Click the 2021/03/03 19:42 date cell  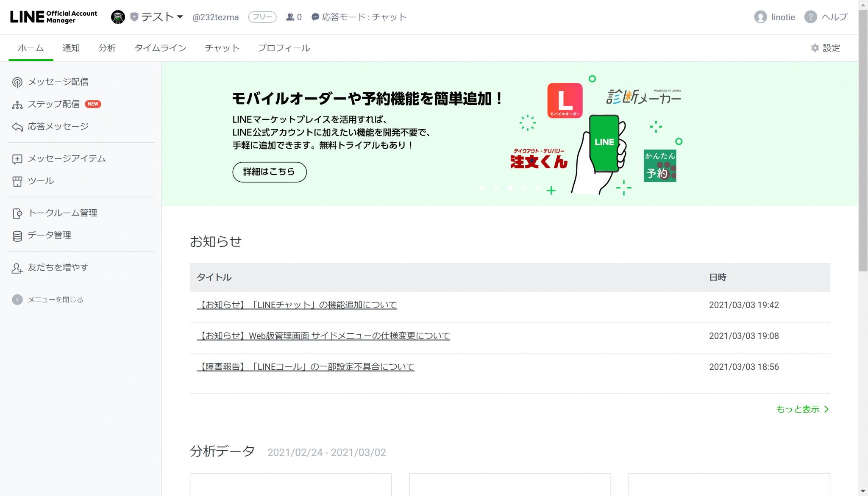click(744, 305)
